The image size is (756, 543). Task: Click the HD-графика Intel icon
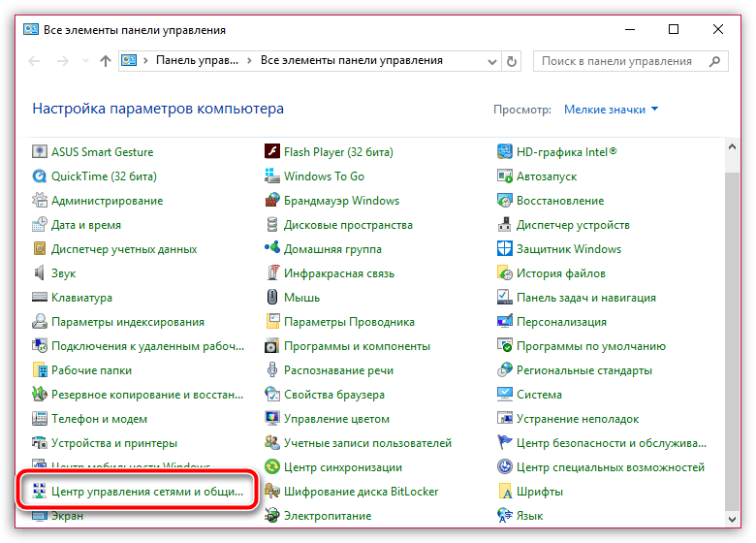tap(504, 152)
